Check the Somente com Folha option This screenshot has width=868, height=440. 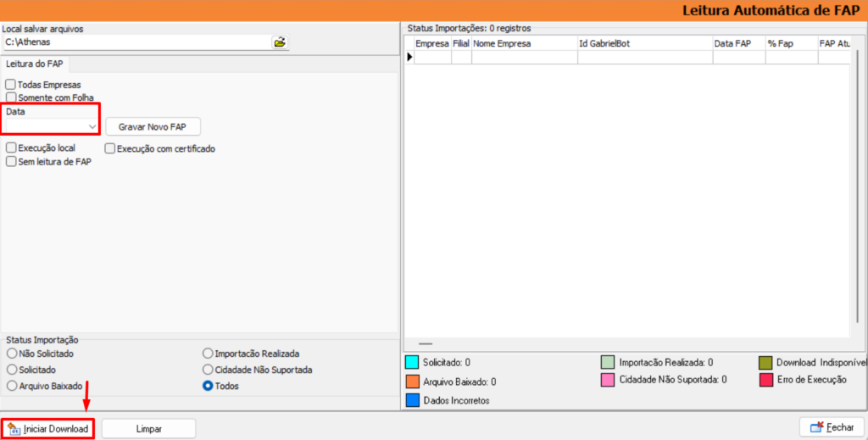[11, 97]
